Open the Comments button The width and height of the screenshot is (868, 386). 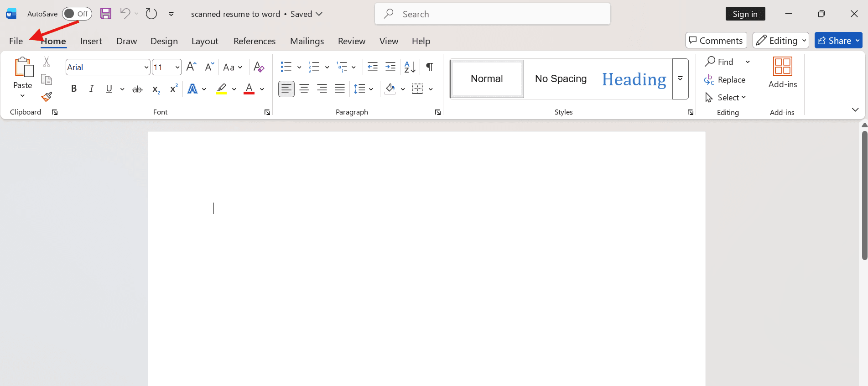coord(716,41)
